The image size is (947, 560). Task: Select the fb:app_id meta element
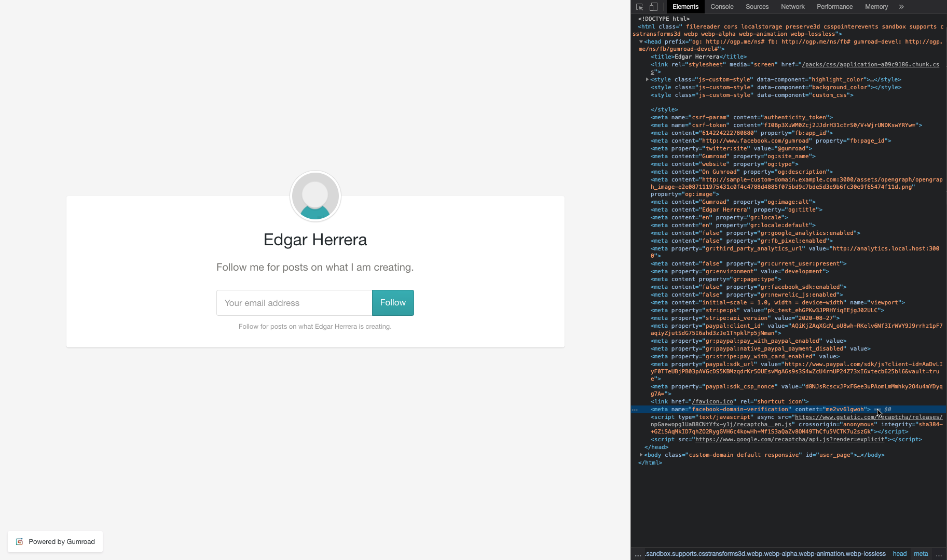(x=742, y=133)
